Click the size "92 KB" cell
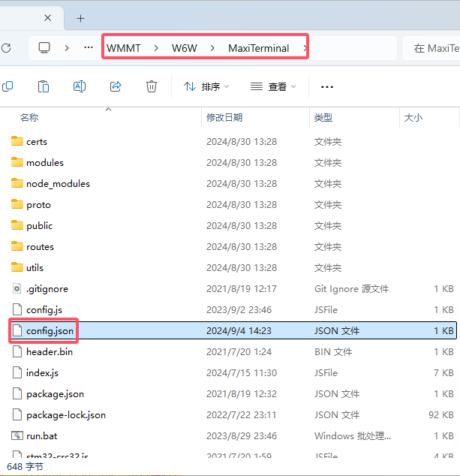Image resolution: width=460 pixels, height=476 pixels. pos(441,414)
